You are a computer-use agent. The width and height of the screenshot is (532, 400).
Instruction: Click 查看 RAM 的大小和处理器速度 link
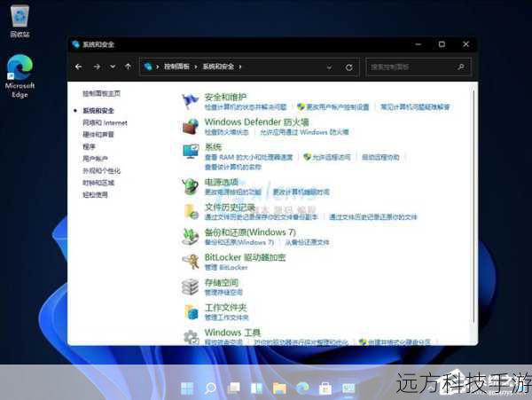pos(248,157)
